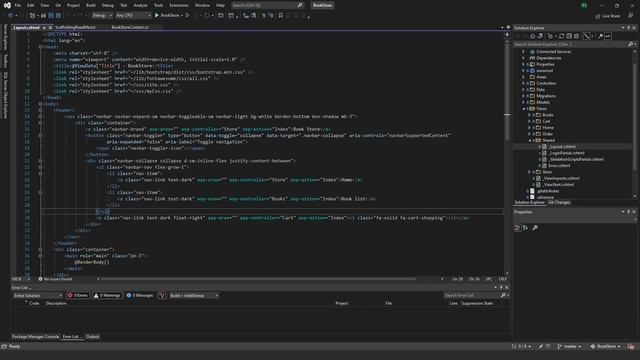Click the Save All toolbar icon
The height and width of the screenshot is (360, 640).
(58, 16)
